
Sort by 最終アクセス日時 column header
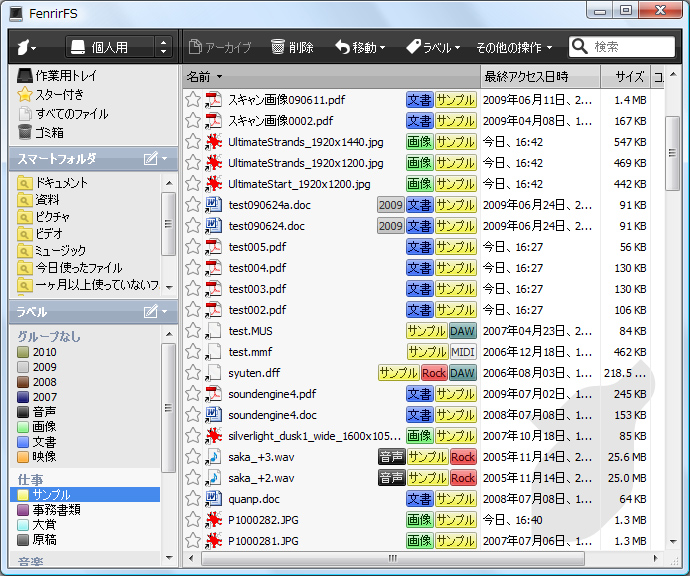[540, 77]
